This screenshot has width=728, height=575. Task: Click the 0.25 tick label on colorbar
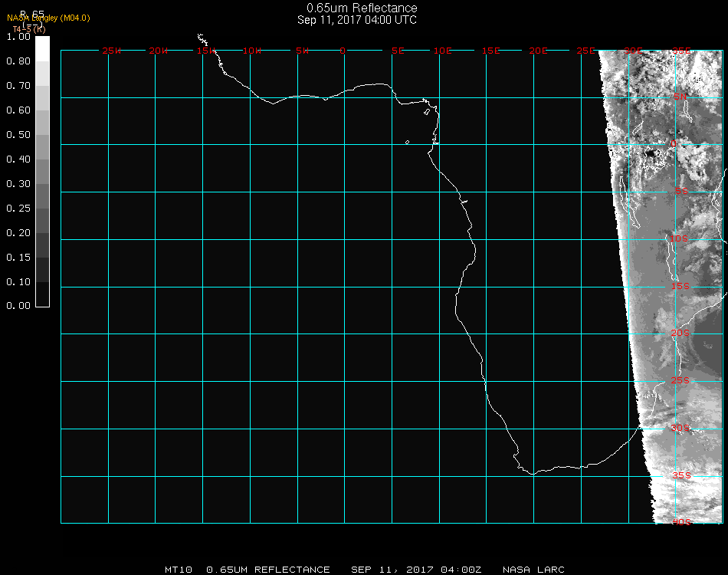click(18, 209)
